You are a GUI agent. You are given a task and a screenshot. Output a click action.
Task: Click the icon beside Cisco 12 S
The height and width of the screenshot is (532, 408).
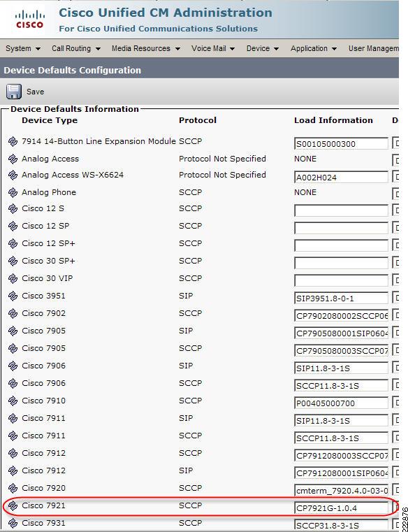tap(13, 208)
